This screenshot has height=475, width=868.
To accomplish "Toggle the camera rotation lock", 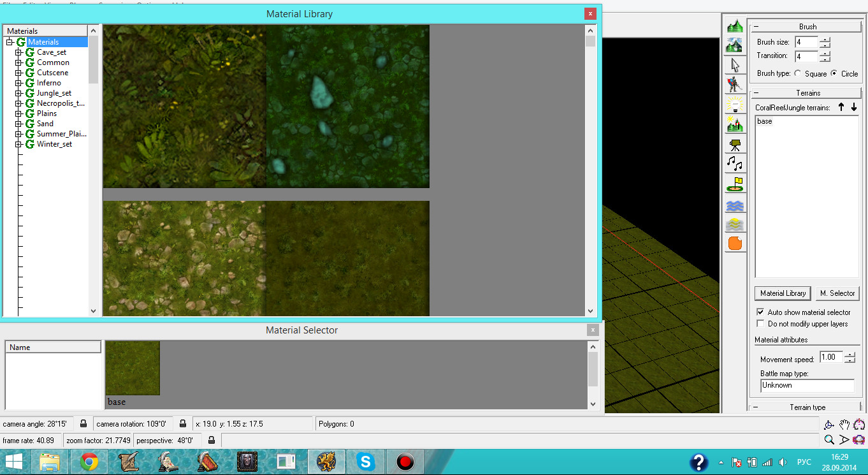I will pyautogui.click(x=183, y=424).
